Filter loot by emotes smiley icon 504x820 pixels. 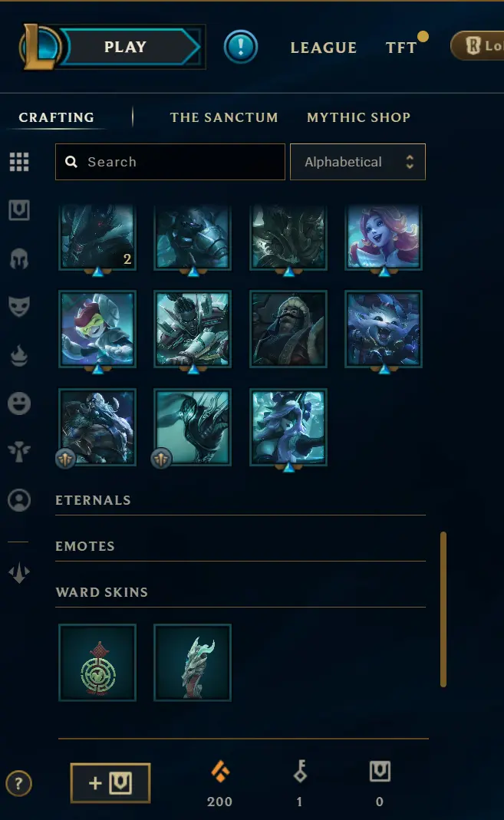(x=19, y=403)
